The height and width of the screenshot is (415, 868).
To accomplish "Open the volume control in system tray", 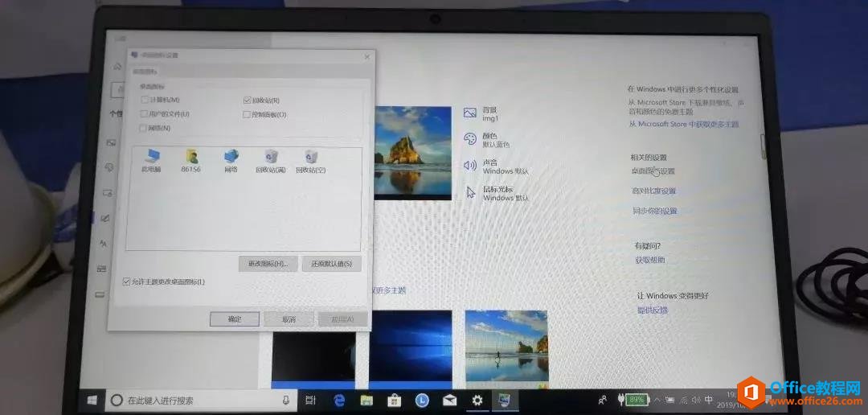I will click(696, 400).
